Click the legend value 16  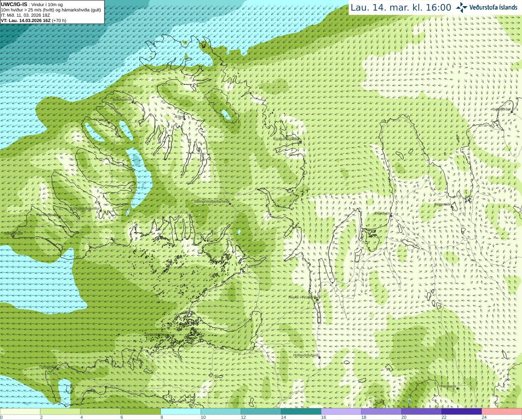323,417
